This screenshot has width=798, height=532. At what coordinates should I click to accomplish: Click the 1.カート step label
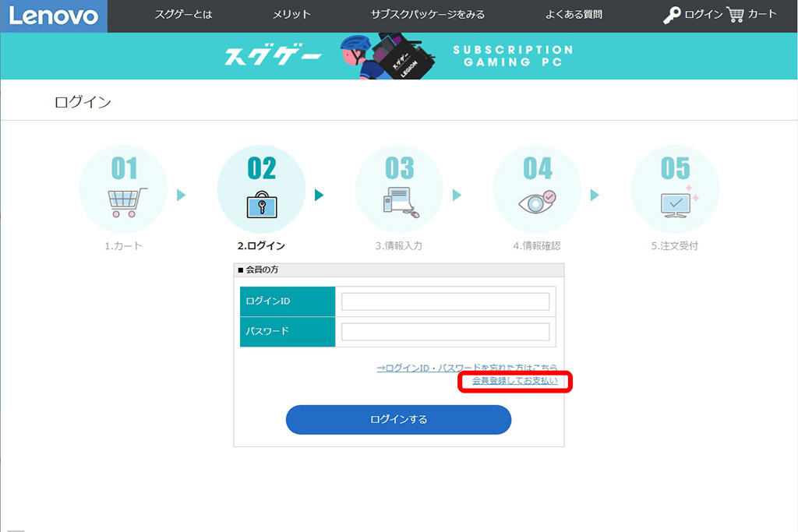tap(123, 245)
